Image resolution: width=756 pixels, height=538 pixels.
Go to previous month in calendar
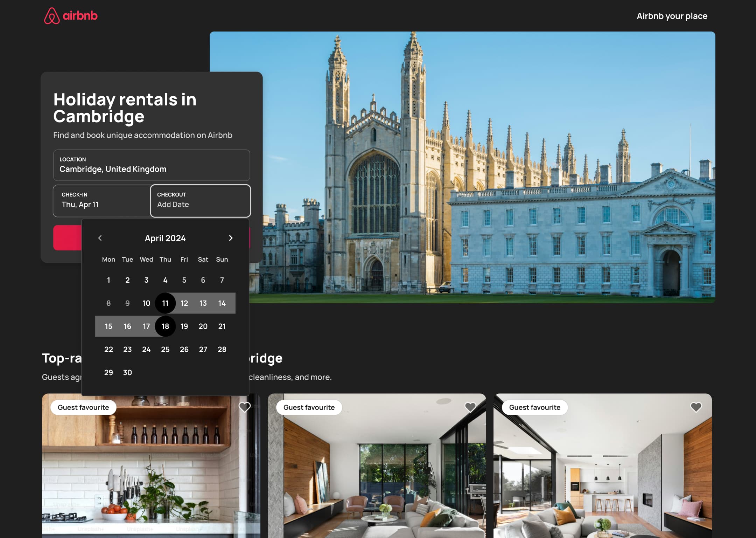100,238
